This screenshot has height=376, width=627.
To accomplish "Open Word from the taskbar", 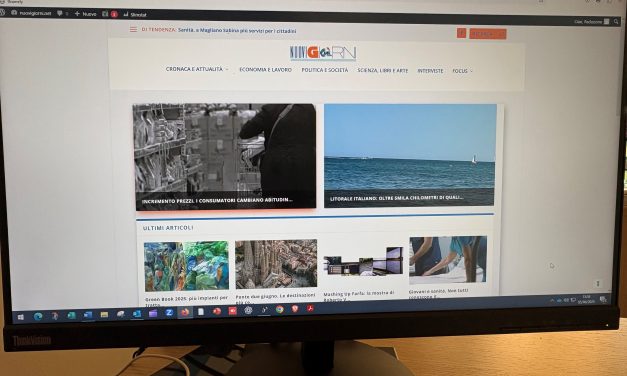I will coord(88,315).
